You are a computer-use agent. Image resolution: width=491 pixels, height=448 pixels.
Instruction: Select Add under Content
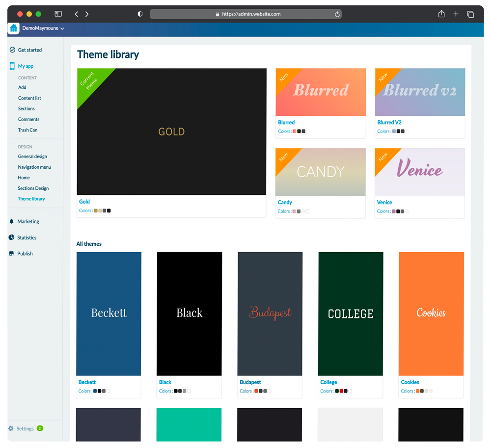click(x=22, y=87)
